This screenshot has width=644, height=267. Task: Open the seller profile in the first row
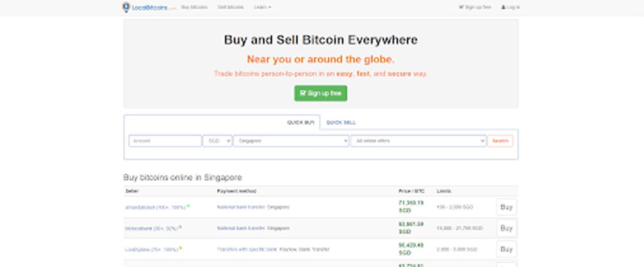coord(155,207)
